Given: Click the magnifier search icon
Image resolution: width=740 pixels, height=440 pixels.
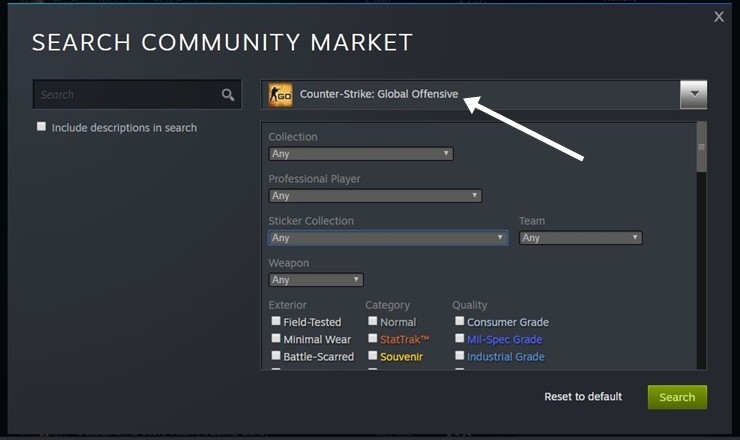Looking at the screenshot, I should click(x=228, y=95).
